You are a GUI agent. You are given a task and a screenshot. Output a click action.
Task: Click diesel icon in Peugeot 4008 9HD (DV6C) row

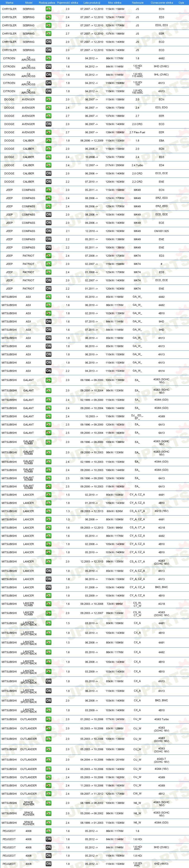[x=49, y=847]
